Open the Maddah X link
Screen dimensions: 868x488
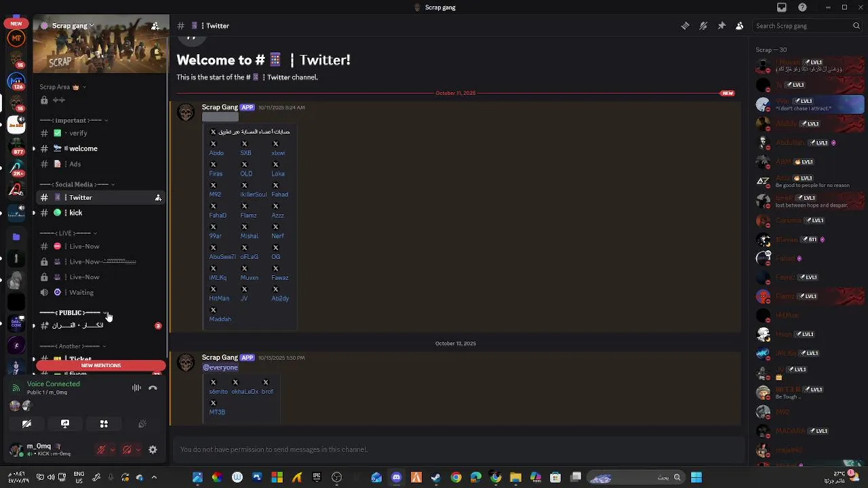pyautogui.click(x=220, y=319)
